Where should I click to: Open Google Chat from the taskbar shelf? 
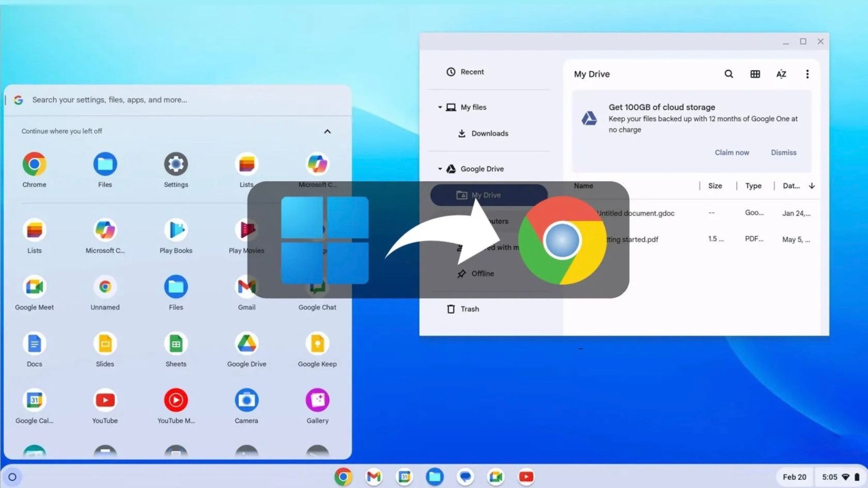click(465, 476)
